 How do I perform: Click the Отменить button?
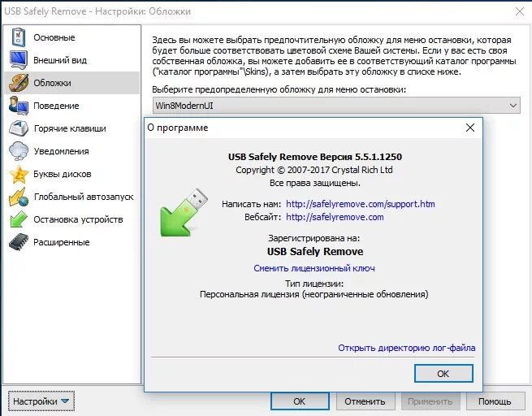(365, 401)
